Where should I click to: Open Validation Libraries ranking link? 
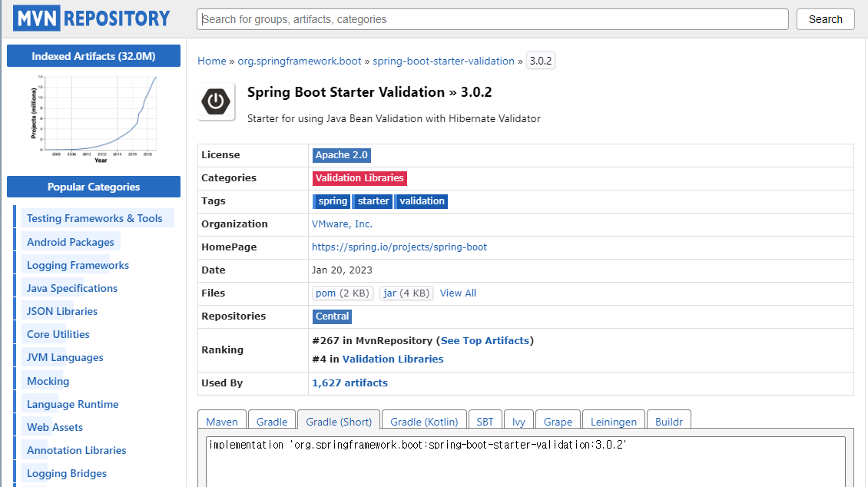tap(393, 359)
